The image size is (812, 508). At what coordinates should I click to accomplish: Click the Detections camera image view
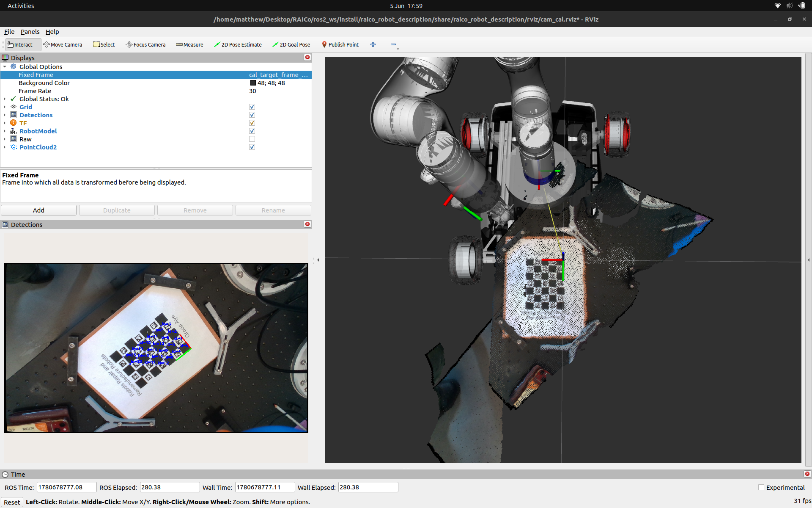(x=156, y=348)
